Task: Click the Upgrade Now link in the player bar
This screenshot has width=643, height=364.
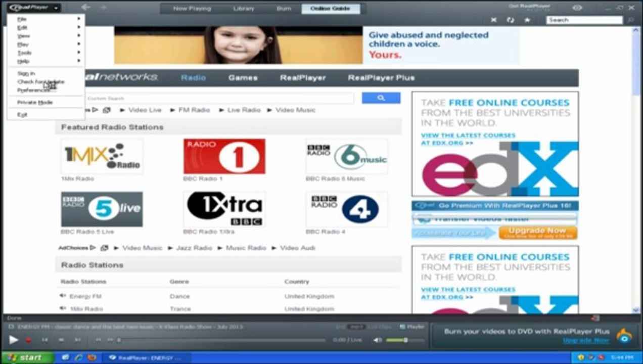Action: (586, 340)
